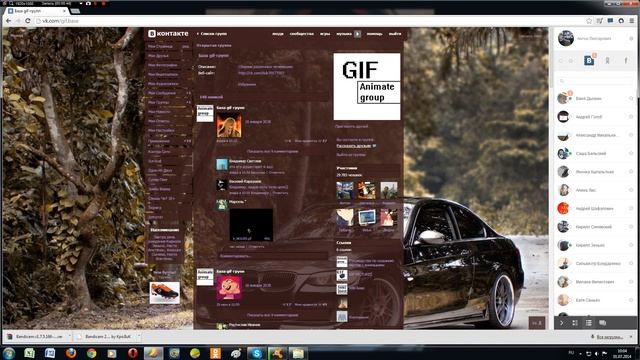Open the first member avatar under Участники
Image resolution: width=640 pixels, height=360 pixels.
coord(345,190)
